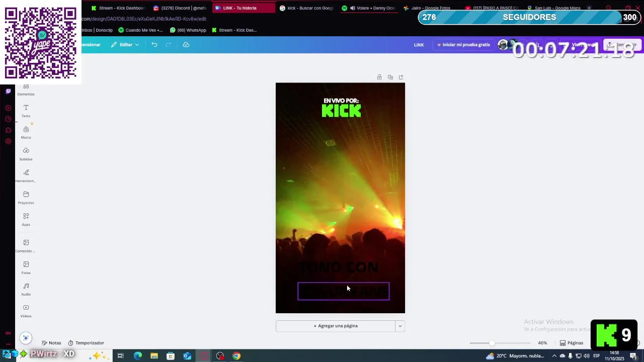Image resolution: width=644 pixels, height=362 pixels.
Task: Show hidden icons in system tray
Action: point(554,356)
